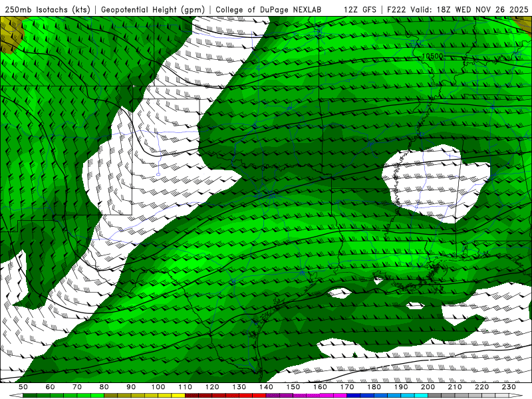The height and width of the screenshot is (399, 532).
Task: Click the "60" color bar label
Action: point(51,387)
